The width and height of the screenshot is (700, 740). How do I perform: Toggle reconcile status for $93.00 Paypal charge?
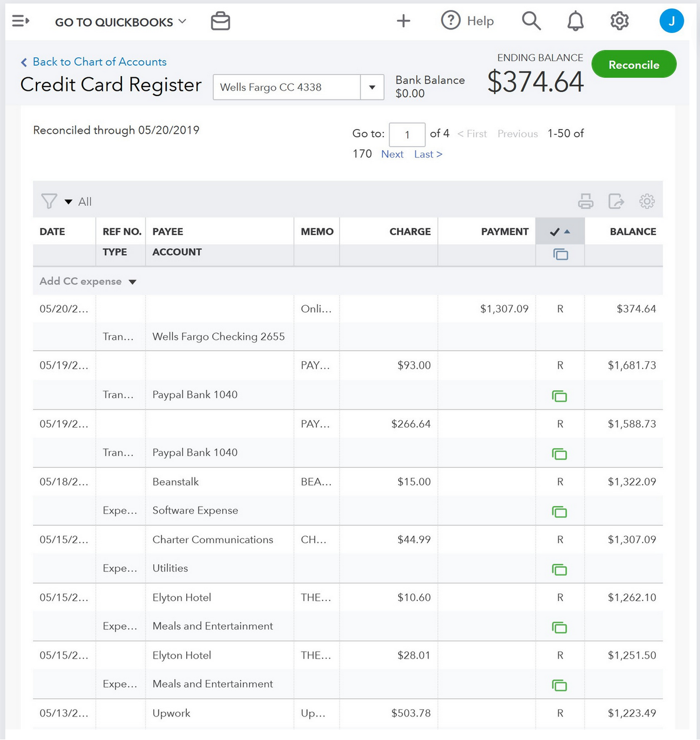tap(560, 365)
